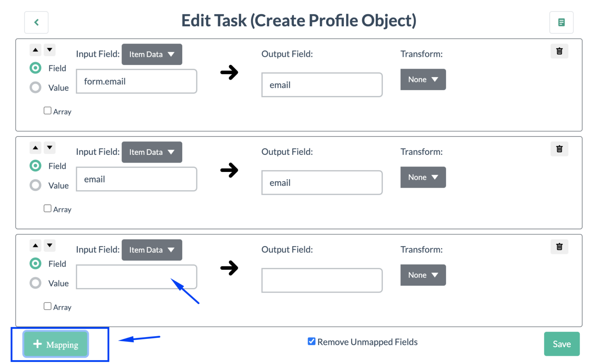Open the third row's Item Data dropdown
This screenshot has width=602, height=364.
152,250
